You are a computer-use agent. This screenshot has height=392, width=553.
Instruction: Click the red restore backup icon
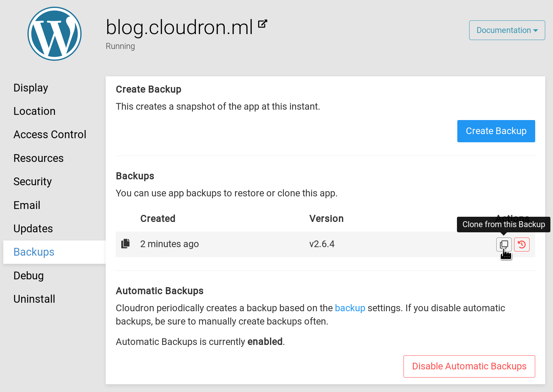coord(521,245)
